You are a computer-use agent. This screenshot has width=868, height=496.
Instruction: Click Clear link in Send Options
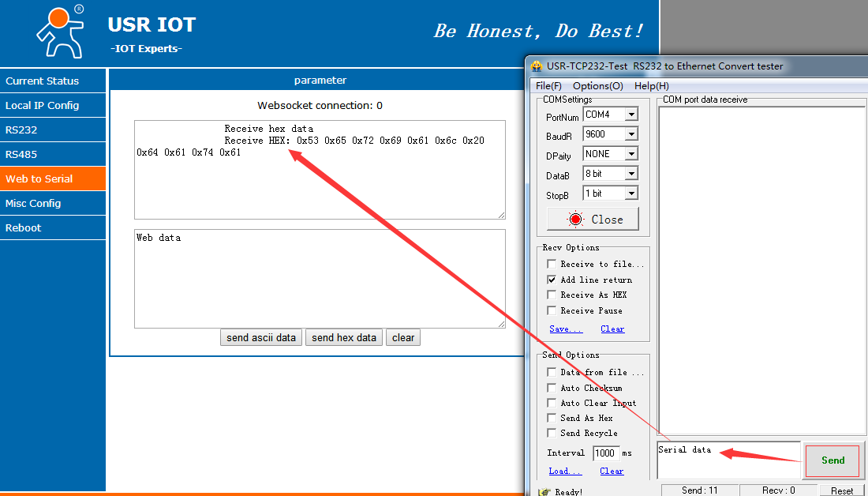(x=612, y=471)
